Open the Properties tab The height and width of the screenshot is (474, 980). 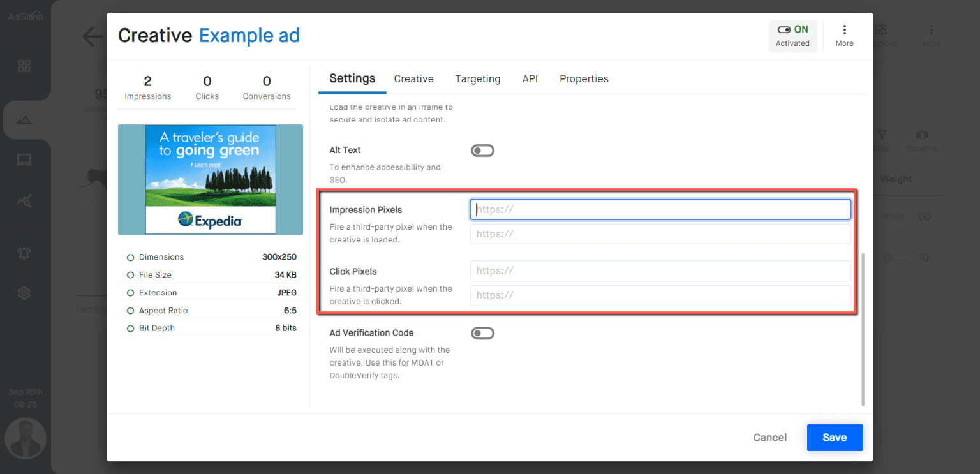584,78
